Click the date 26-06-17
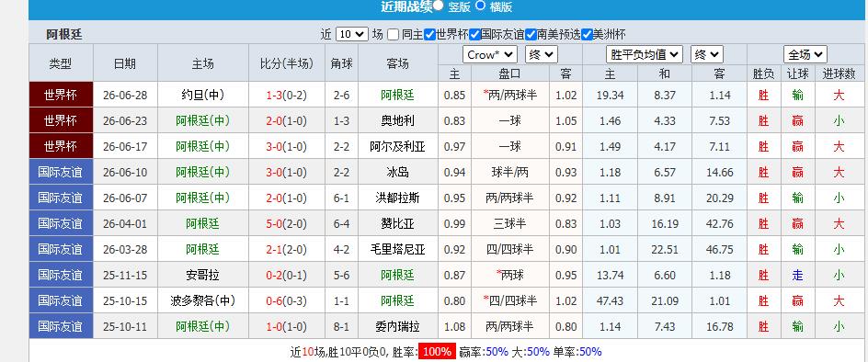Viewport: 868px width, 362px height. [x=125, y=146]
